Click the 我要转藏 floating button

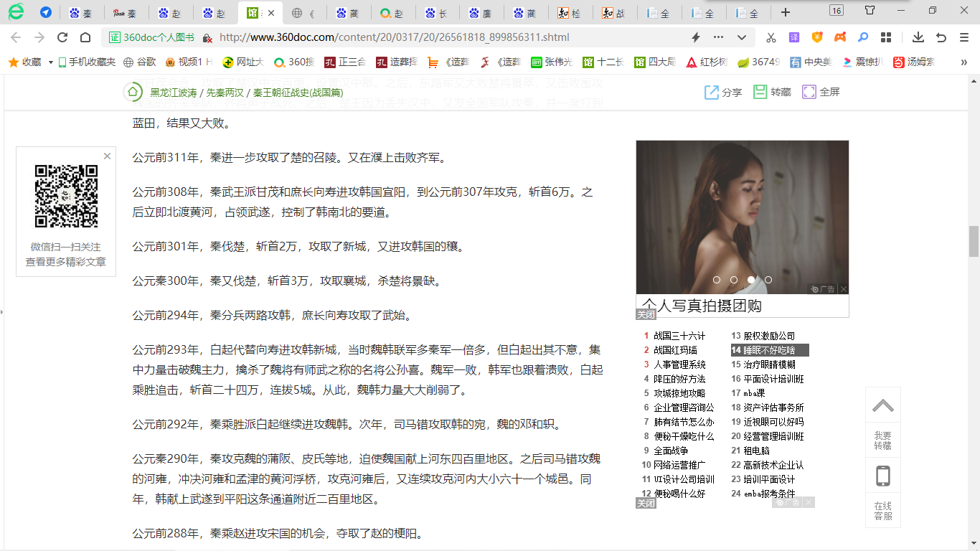pyautogui.click(x=883, y=441)
